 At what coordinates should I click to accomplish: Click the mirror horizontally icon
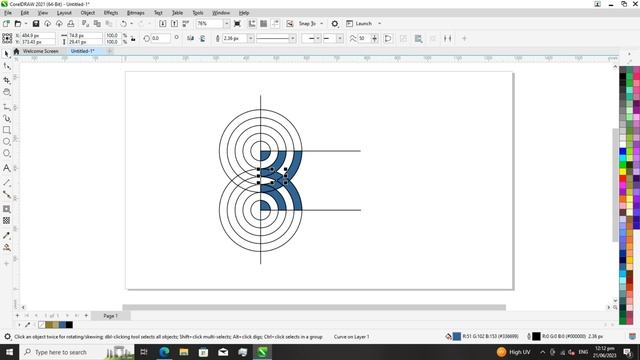pos(190,38)
